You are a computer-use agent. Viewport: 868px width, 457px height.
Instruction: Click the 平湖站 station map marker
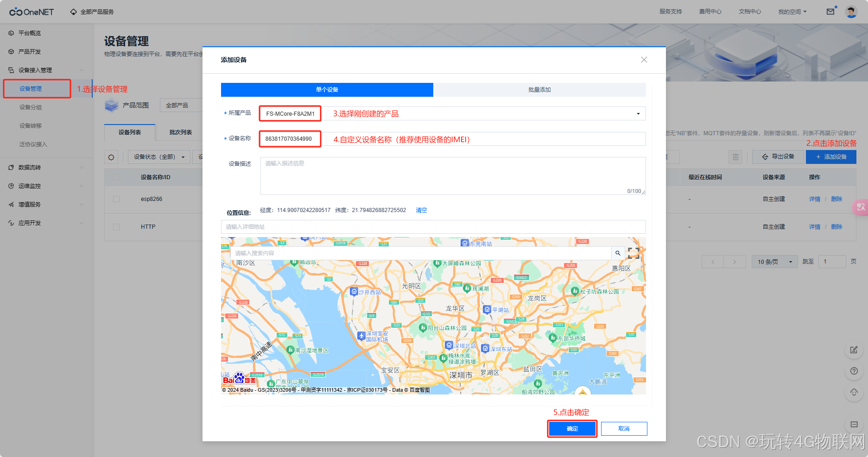coord(487,309)
